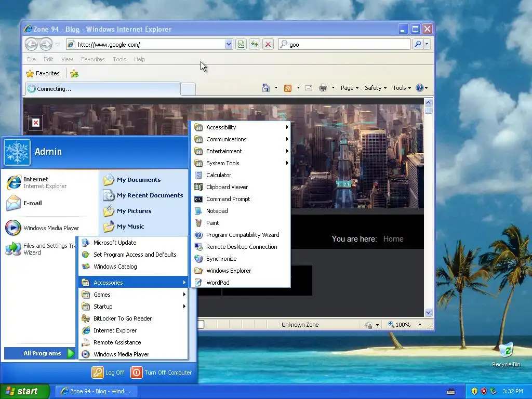Open search provider dropdown arrow
This screenshot has height=399, width=532.
(427, 44)
